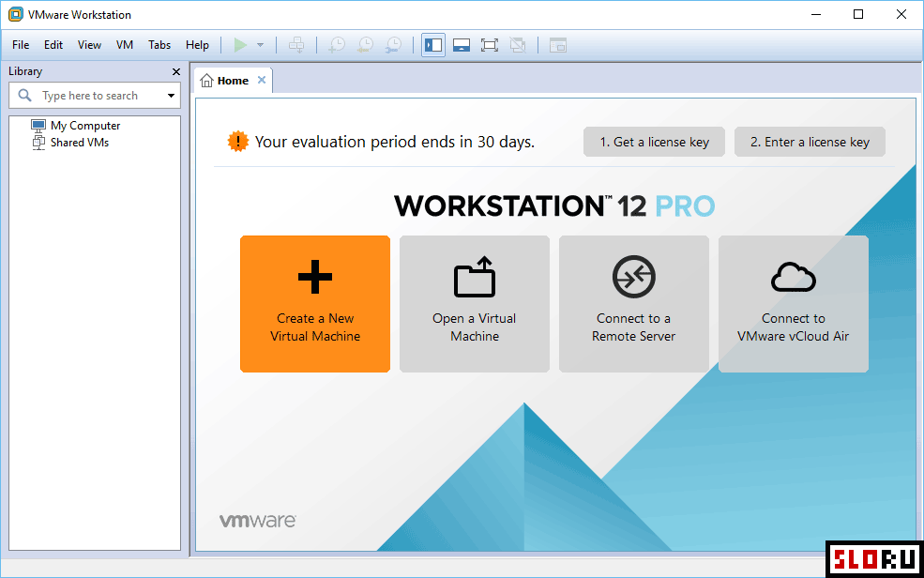Open the VM menu
This screenshot has width=924, height=578.
tap(125, 45)
